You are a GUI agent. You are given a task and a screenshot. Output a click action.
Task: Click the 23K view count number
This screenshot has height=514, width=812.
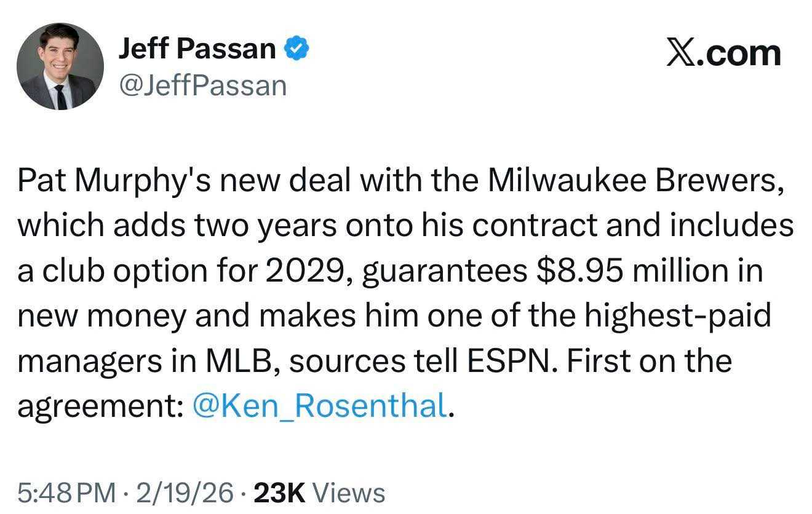tap(279, 493)
